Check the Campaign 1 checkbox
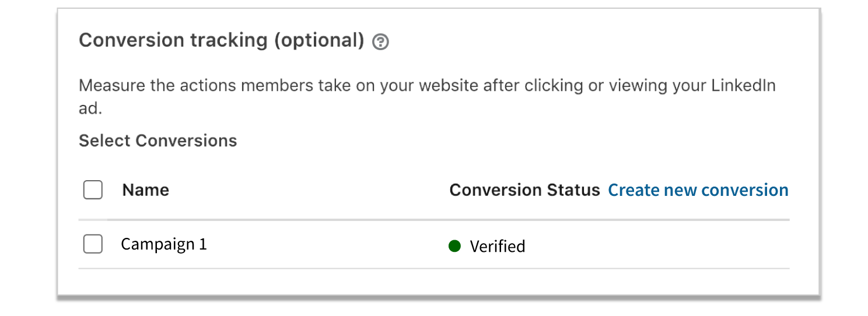 click(93, 244)
